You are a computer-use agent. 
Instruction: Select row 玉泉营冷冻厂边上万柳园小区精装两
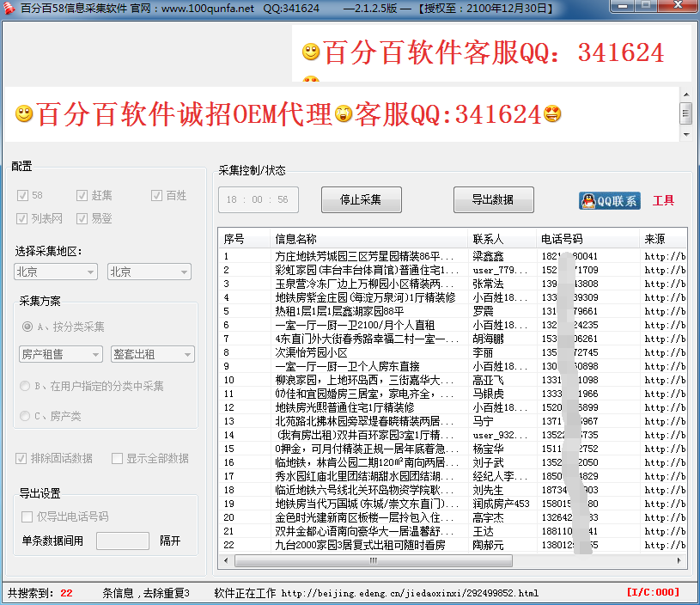pyautogui.click(x=453, y=284)
